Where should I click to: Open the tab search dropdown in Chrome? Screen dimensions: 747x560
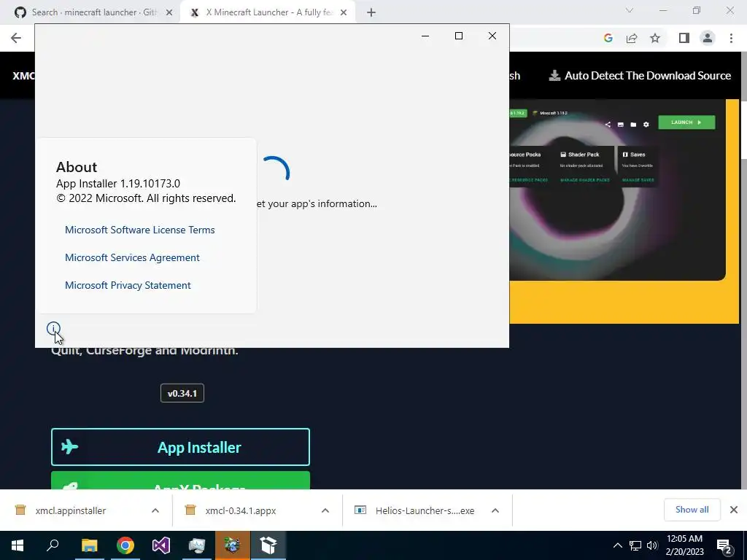click(630, 10)
